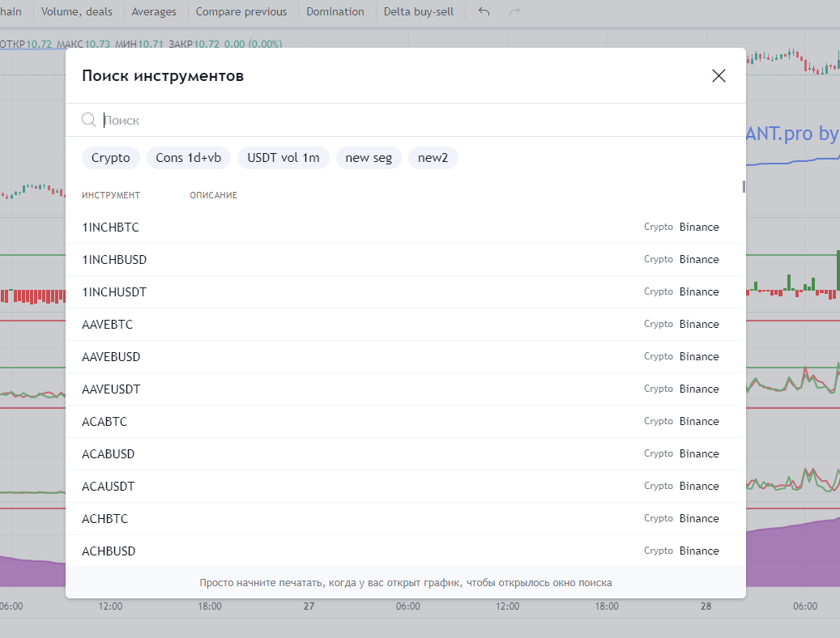840x638 pixels.
Task: Select the Crypto filter chip
Action: pos(111,158)
